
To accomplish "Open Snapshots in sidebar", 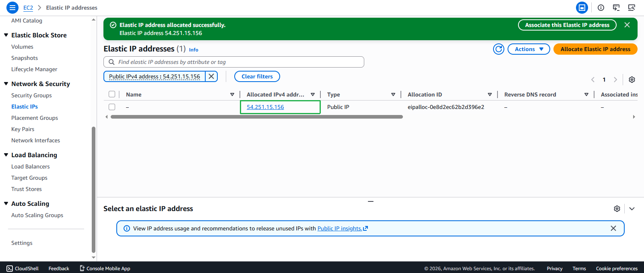I will pyautogui.click(x=25, y=58).
